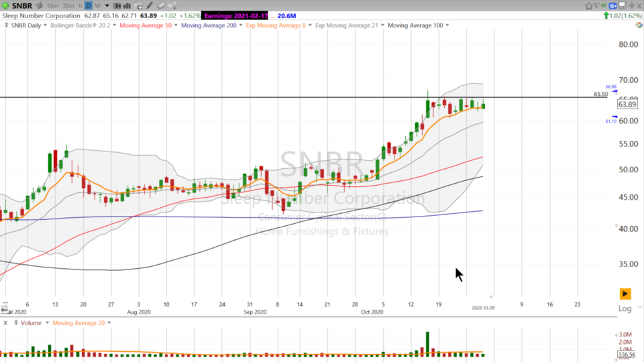Click the 61.10 lower marker label
Image resolution: width=644 pixels, height=362 pixels.
click(610, 121)
